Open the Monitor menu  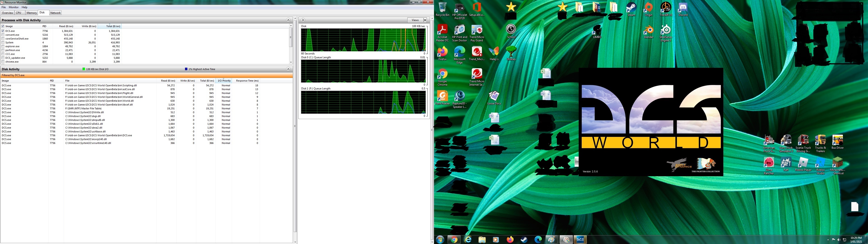point(14,7)
